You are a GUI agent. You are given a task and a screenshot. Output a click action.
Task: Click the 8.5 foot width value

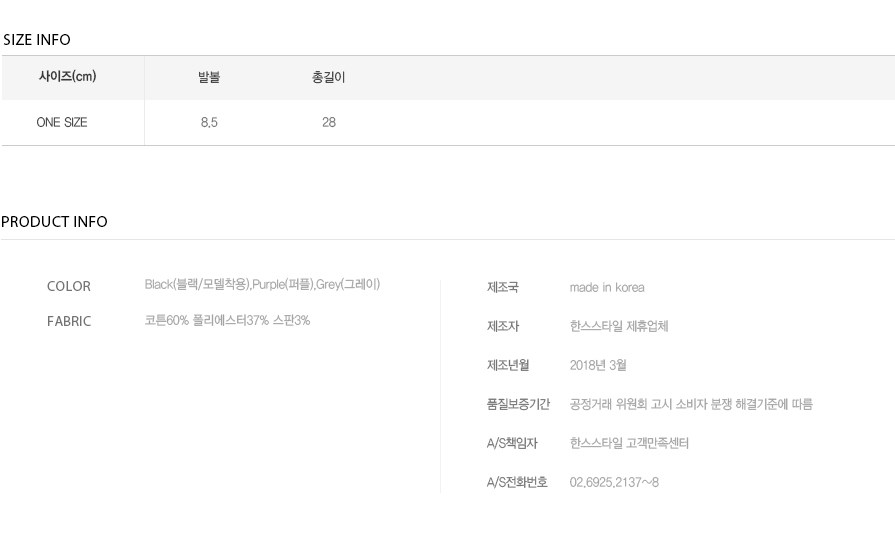pyautogui.click(x=209, y=122)
